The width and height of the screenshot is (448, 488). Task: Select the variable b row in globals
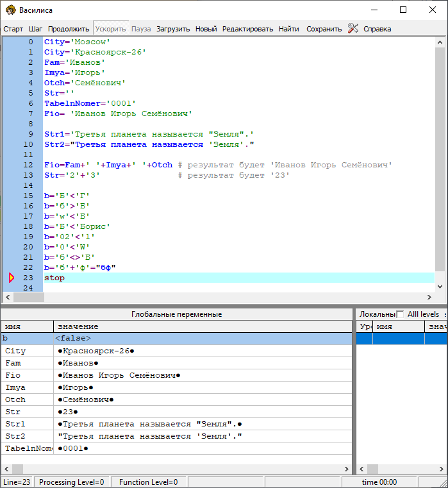coord(176,338)
